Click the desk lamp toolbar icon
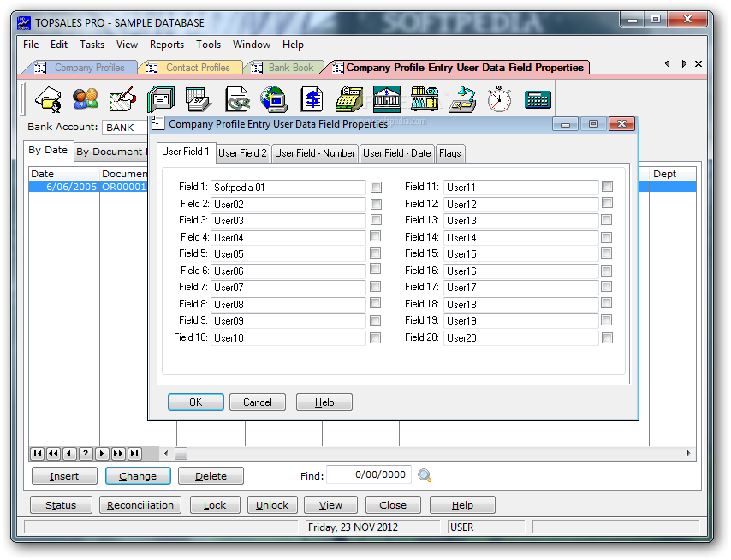The height and width of the screenshot is (560, 731). tap(462, 98)
